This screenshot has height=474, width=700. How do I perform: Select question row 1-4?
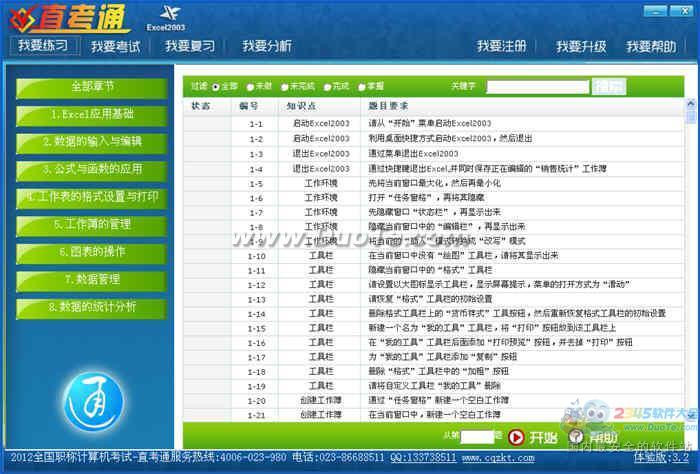[x=433, y=169]
